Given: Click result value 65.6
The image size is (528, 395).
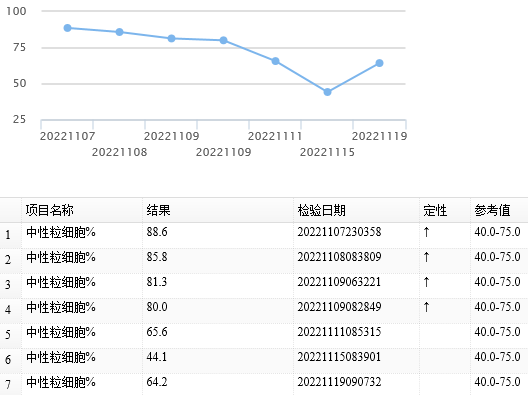Looking at the screenshot, I should coord(157,332).
